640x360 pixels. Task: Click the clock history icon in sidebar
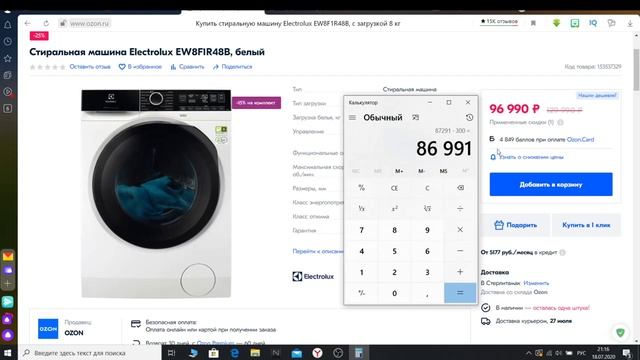[x=7, y=41]
